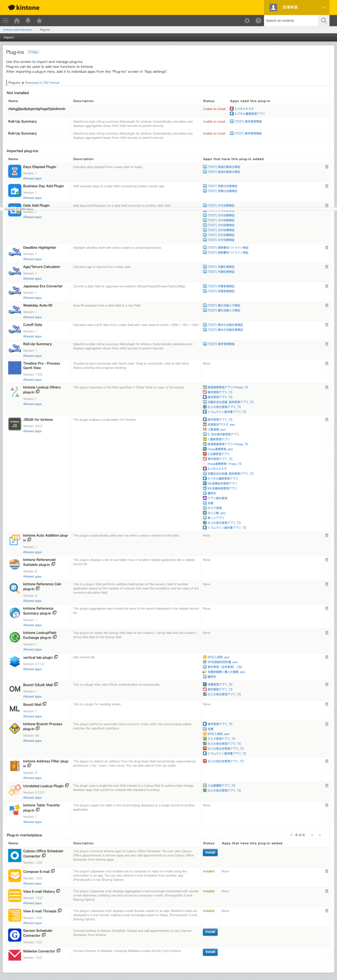This screenshot has width=337, height=980.
Task: Open the Import menu
Action: [x=9, y=38]
